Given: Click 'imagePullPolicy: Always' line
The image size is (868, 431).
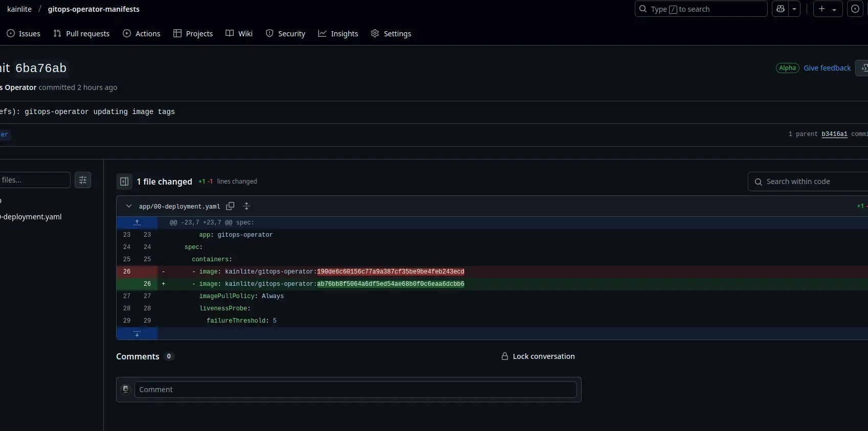Looking at the screenshot, I should [241, 296].
